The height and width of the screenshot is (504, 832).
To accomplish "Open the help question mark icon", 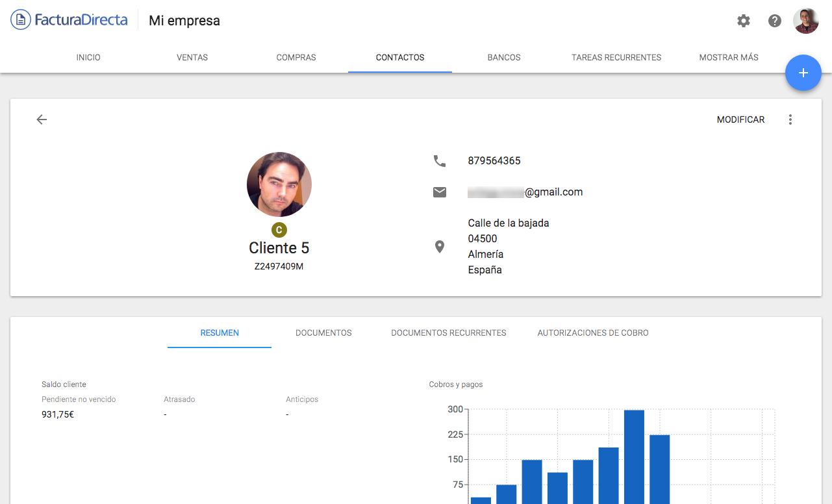I will [x=775, y=21].
